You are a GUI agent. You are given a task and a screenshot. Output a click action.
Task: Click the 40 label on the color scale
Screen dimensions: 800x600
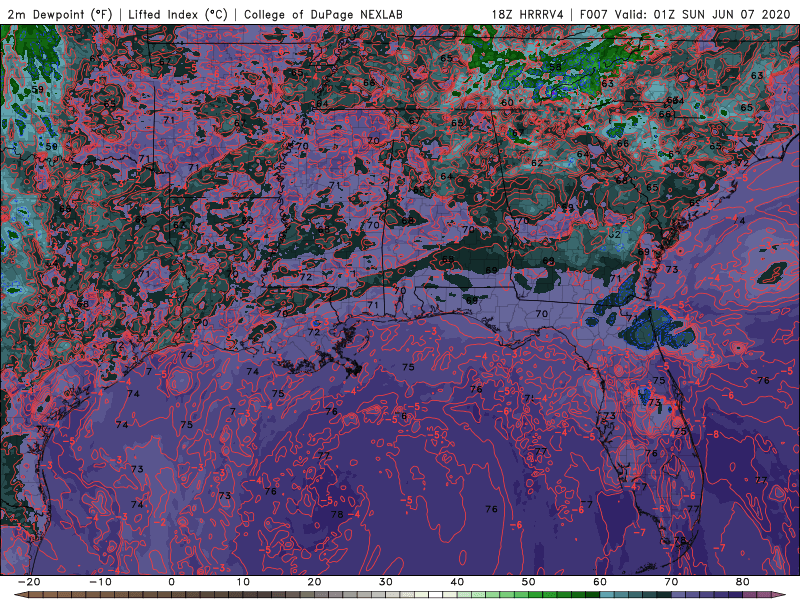coord(457,582)
